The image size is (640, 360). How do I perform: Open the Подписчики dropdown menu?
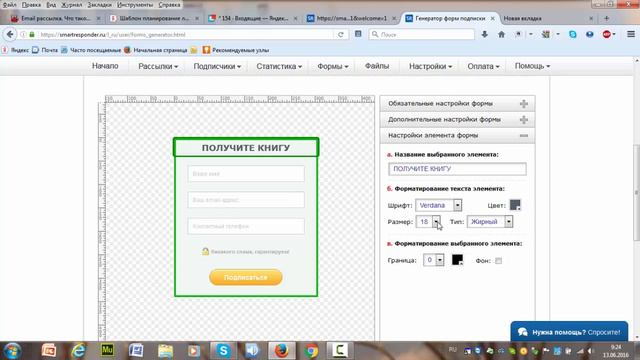pyautogui.click(x=217, y=66)
